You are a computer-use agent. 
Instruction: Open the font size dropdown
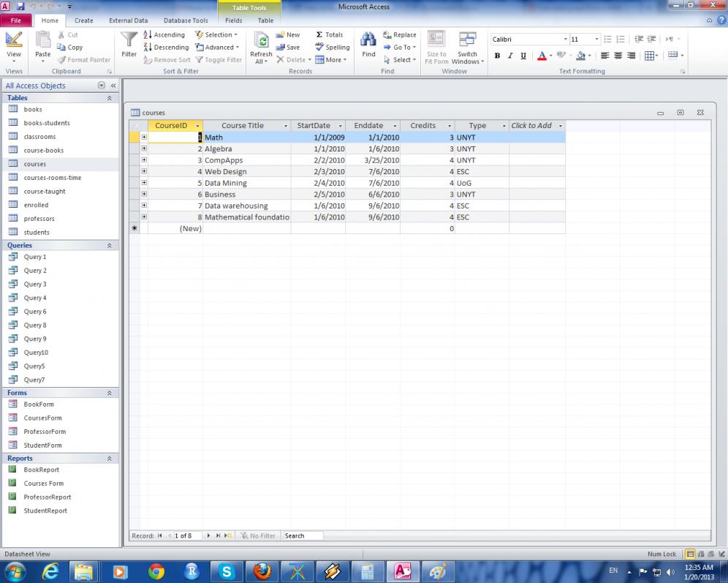point(596,40)
